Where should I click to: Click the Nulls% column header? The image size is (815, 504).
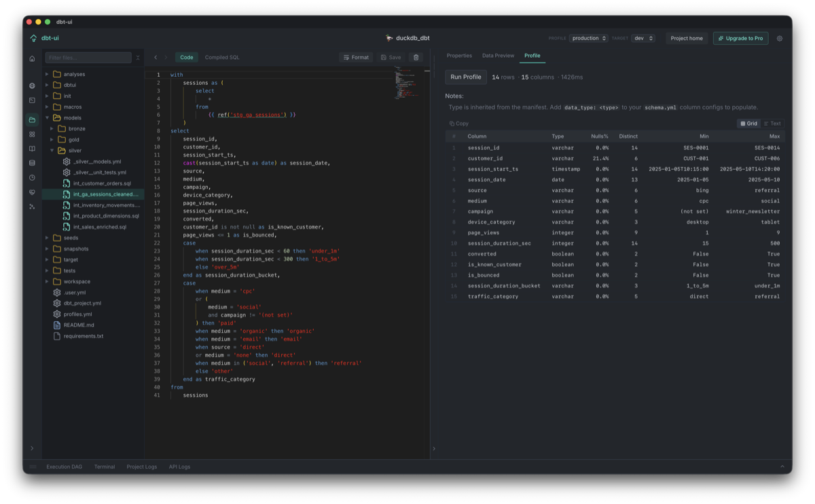(600, 137)
